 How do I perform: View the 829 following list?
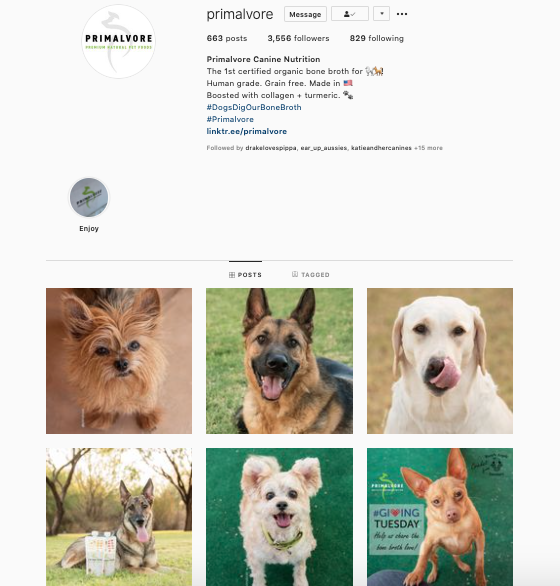click(x=376, y=38)
